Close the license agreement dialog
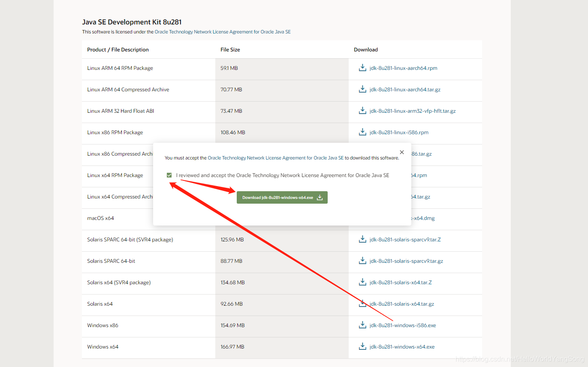This screenshot has height=367, width=588. click(401, 152)
